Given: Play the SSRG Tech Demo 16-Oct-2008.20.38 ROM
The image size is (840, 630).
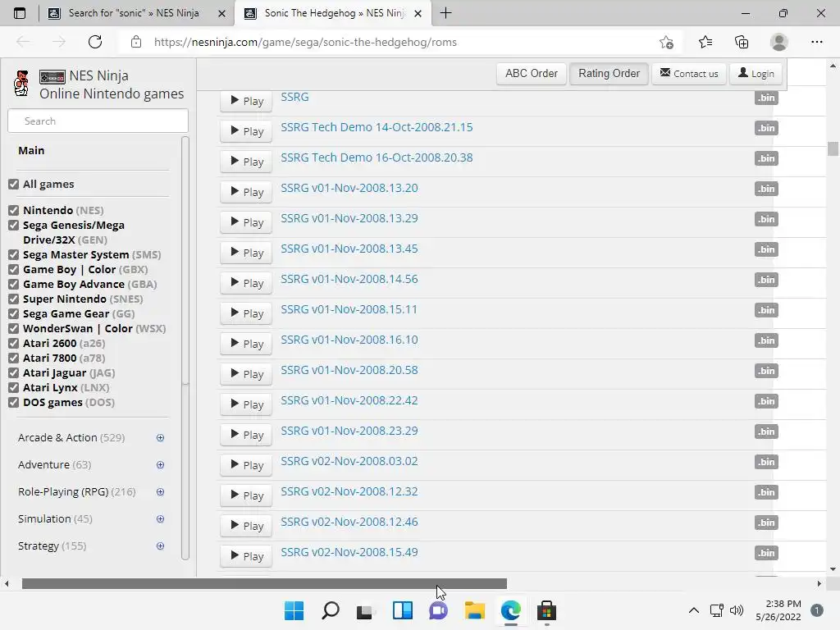Looking at the screenshot, I should pos(246,162).
